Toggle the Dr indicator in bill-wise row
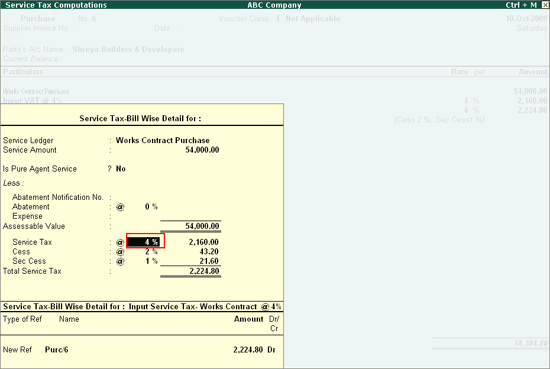 click(271, 350)
